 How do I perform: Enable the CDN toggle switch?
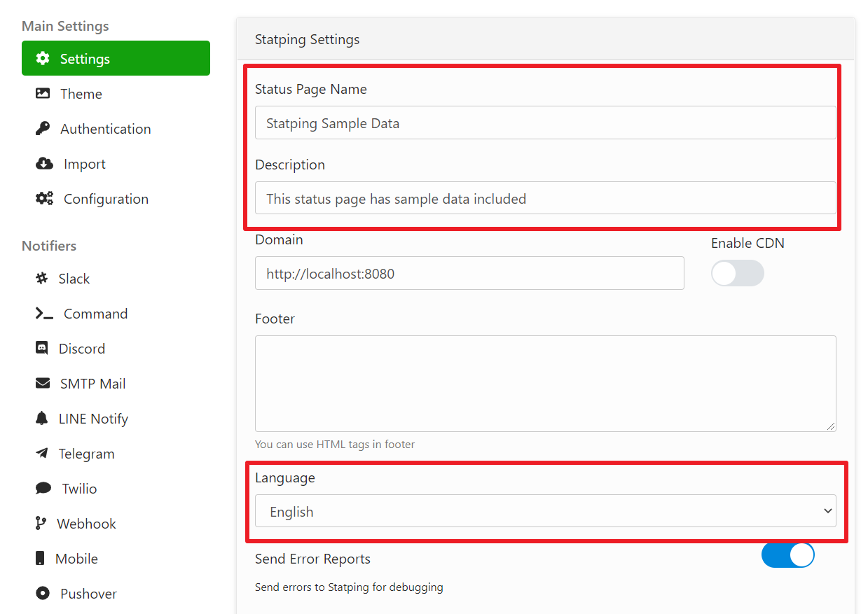click(x=737, y=273)
